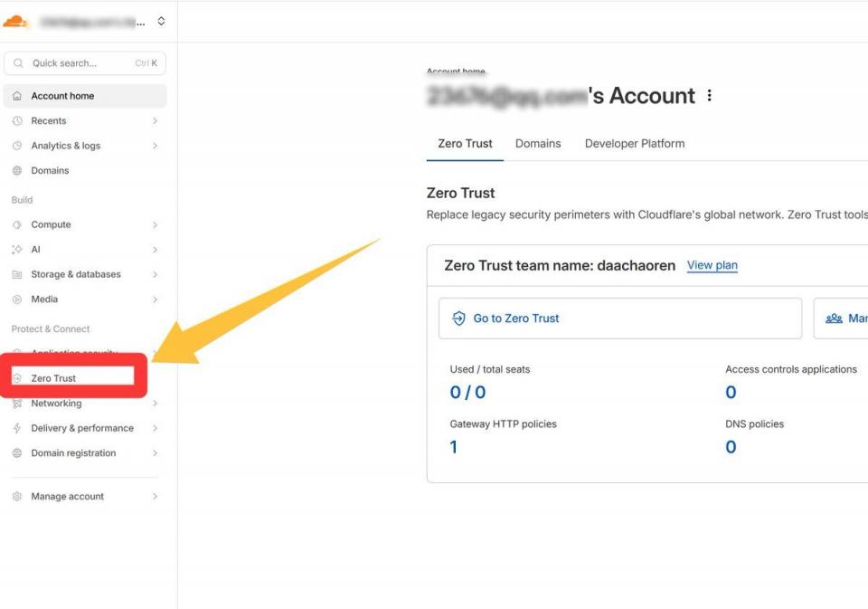Expand the Analytics & logs section
Screen dimensions: 868x609
pyautogui.click(x=155, y=146)
